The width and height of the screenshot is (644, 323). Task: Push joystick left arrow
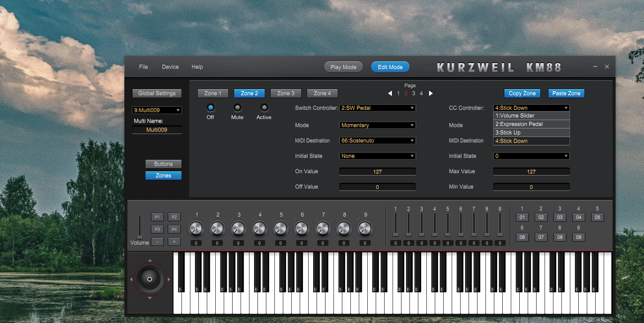(x=131, y=279)
